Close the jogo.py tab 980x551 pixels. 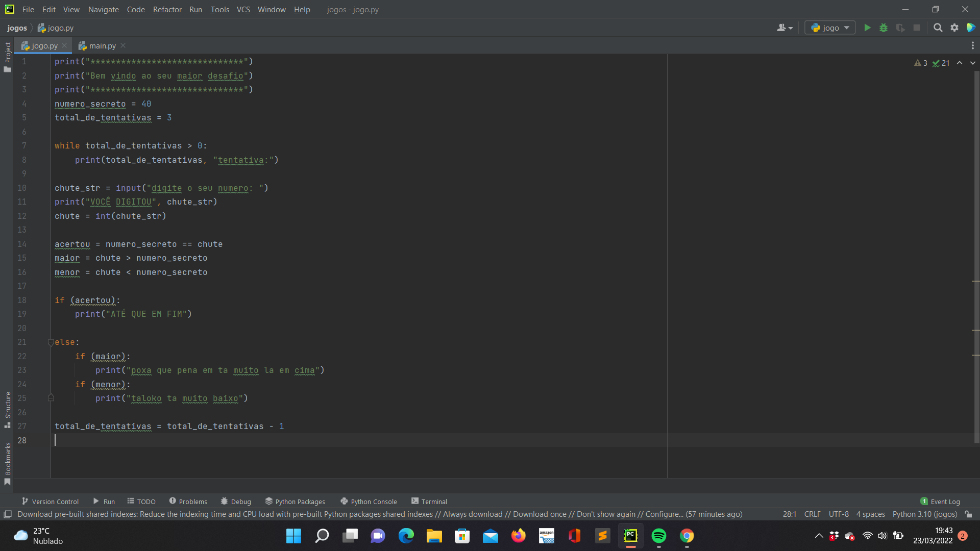(64, 46)
